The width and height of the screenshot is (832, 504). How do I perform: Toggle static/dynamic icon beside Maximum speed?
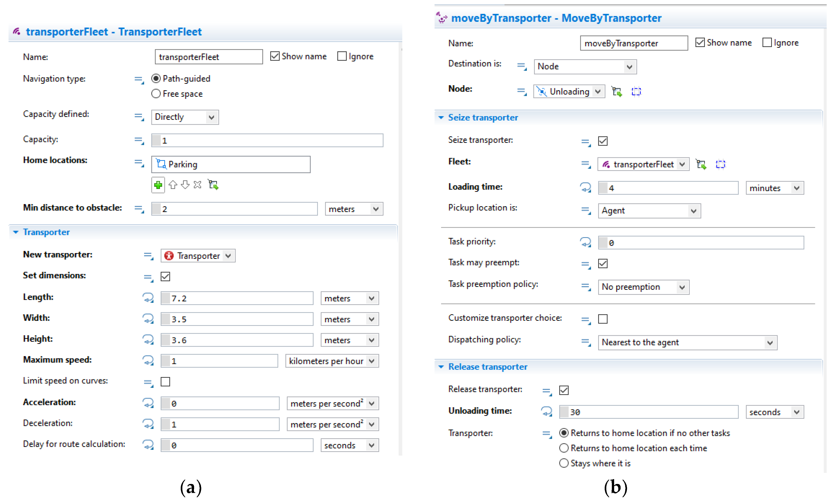[148, 360]
